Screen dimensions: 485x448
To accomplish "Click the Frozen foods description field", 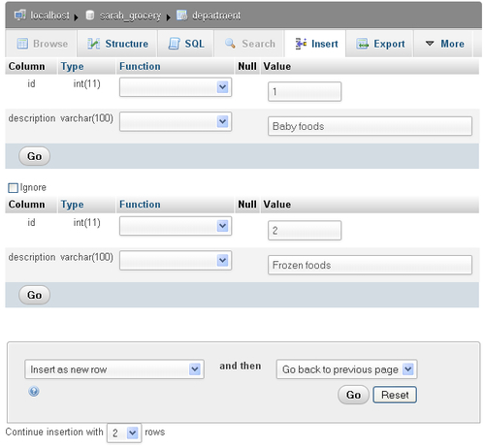I will tap(370, 265).
